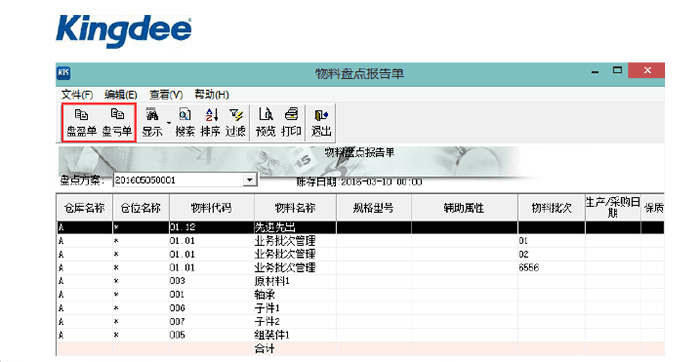
Task: Select the 子件1 row
Action: point(360,308)
